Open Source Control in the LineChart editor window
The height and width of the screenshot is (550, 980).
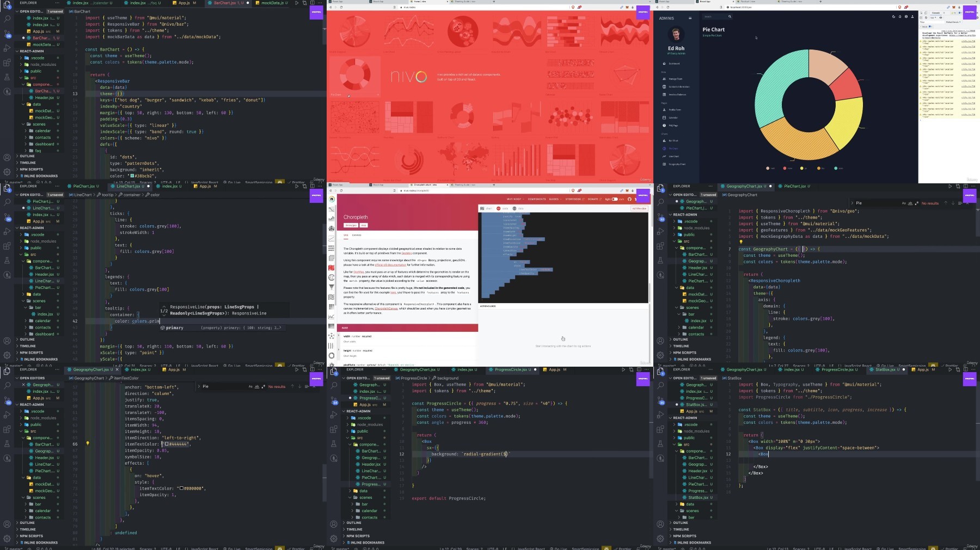click(x=7, y=217)
